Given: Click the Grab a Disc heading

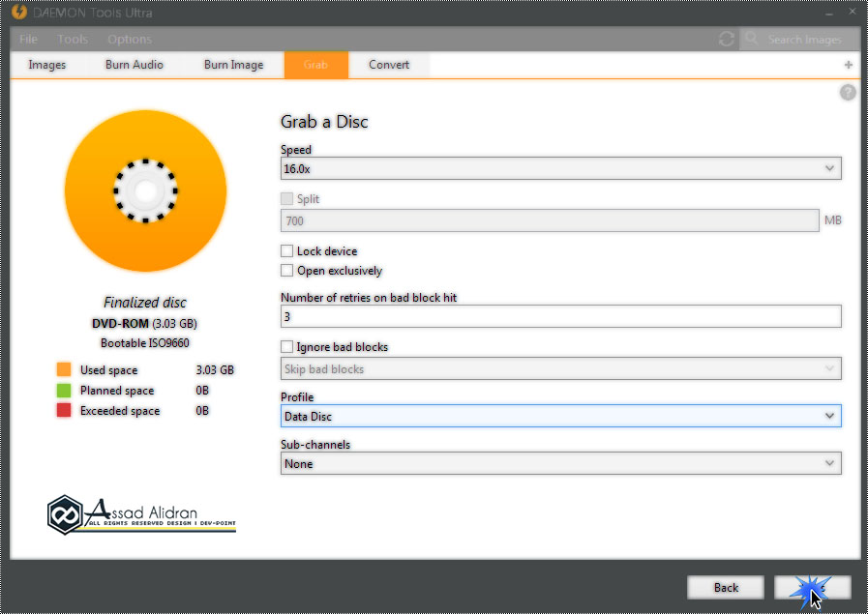Looking at the screenshot, I should [x=324, y=122].
